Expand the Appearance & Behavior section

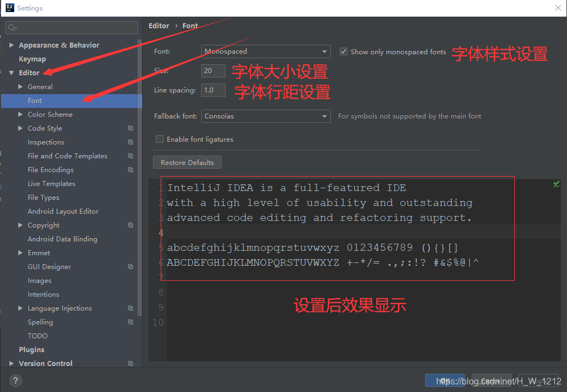[12, 45]
